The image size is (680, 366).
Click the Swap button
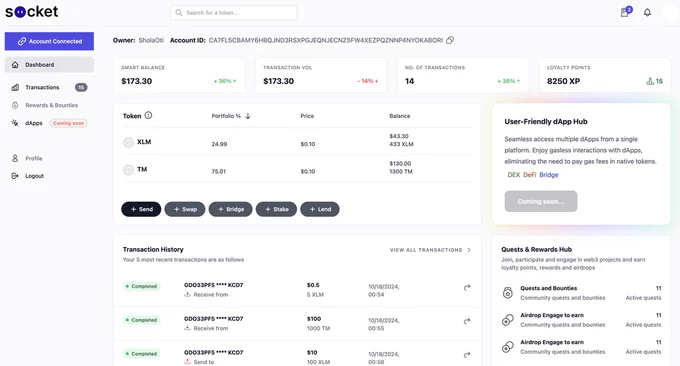pos(185,209)
